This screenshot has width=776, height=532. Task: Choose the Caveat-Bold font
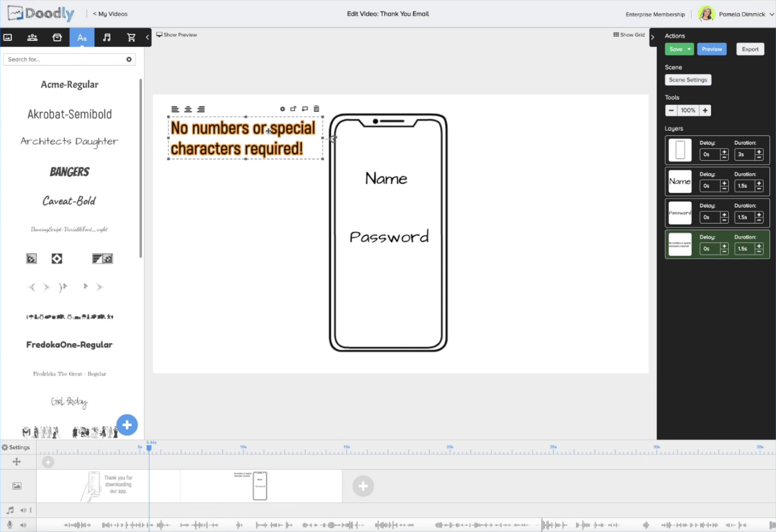[x=69, y=201]
